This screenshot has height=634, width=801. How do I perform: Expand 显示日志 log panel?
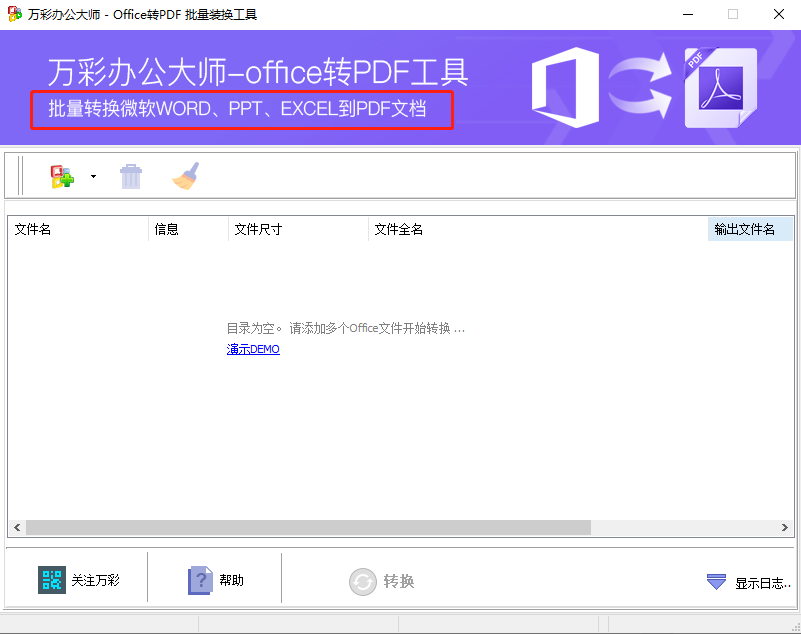click(749, 582)
